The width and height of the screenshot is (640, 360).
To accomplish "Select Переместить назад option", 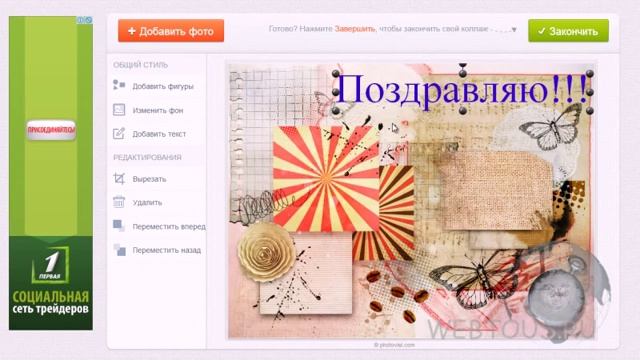I will (x=167, y=250).
